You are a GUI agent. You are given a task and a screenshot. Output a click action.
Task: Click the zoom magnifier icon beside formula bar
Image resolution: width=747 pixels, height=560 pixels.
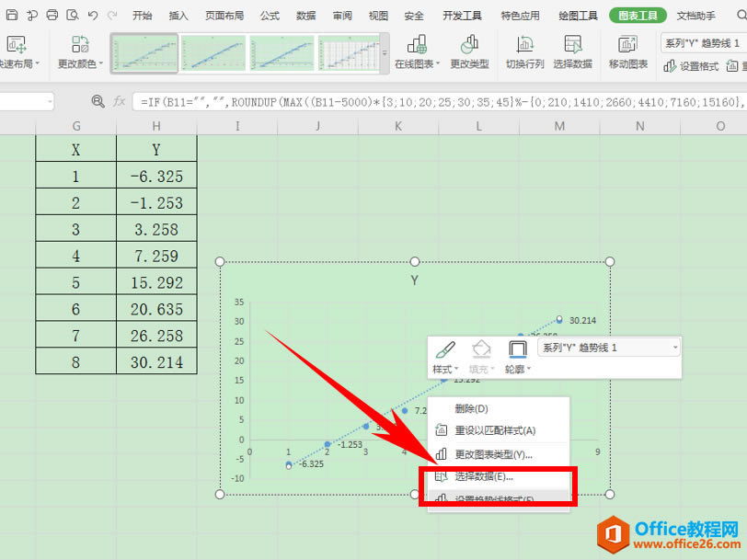click(98, 101)
